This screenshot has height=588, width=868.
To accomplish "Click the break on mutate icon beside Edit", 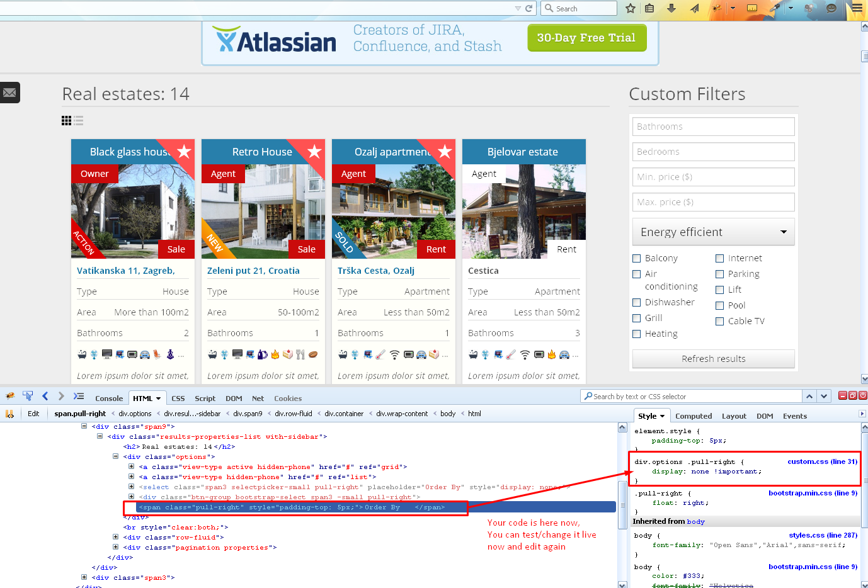I will coord(9,414).
